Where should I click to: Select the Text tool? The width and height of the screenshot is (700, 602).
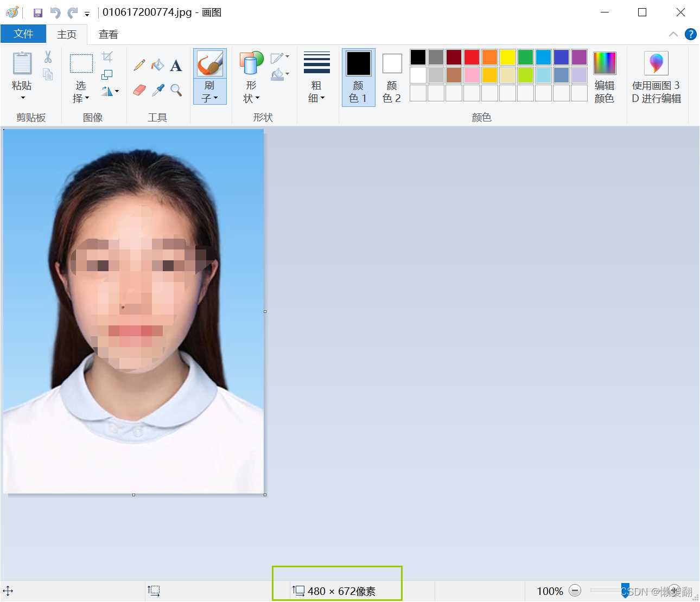pos(176,66)
